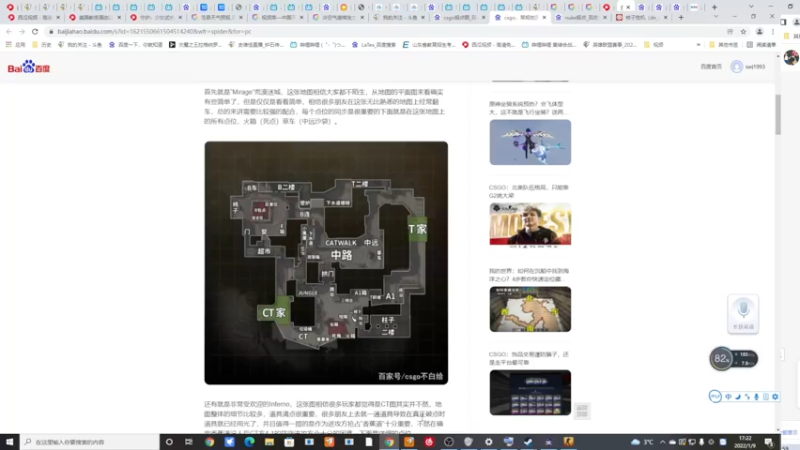The width and height of the screenshot is (800, 450).
Task: Launch Microsoft Edge from the taskbar
Action: click(x=249, y=442)
